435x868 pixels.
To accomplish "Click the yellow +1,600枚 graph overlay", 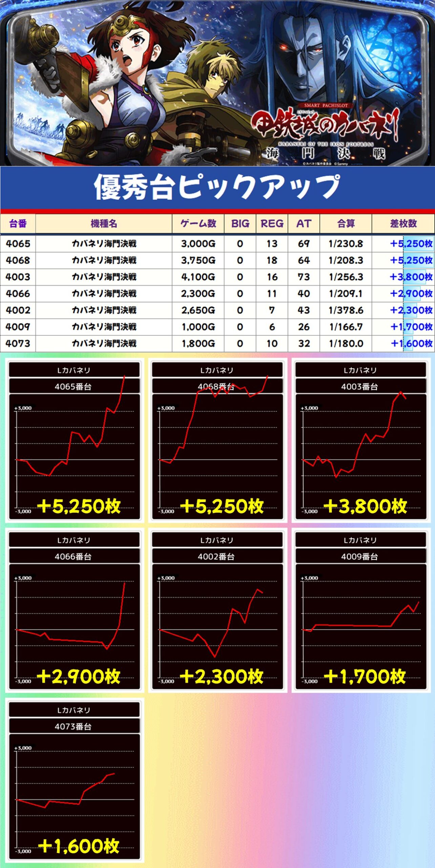I will (x=79, y=846).
